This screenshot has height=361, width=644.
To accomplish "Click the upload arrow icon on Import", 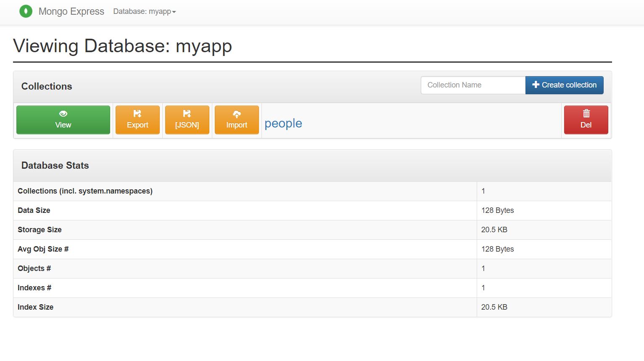I will [x=237, y=113].
